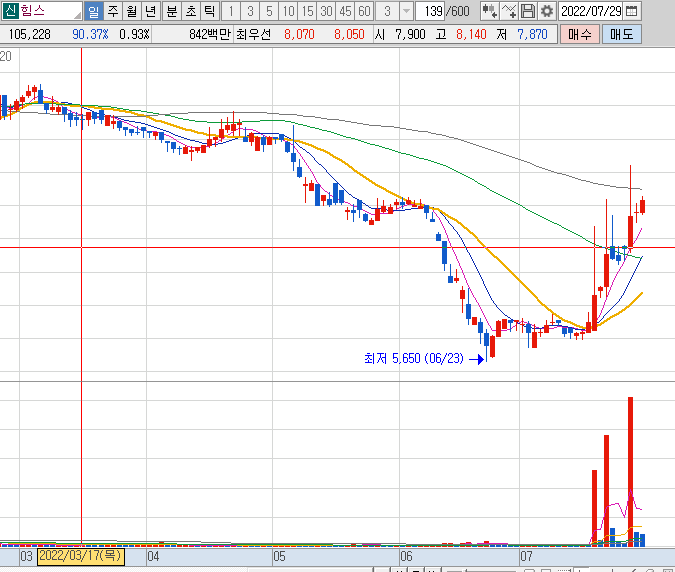Switch to weekly (주) chart period
This screenshot has width=675, height=572.
coord(113,11)
